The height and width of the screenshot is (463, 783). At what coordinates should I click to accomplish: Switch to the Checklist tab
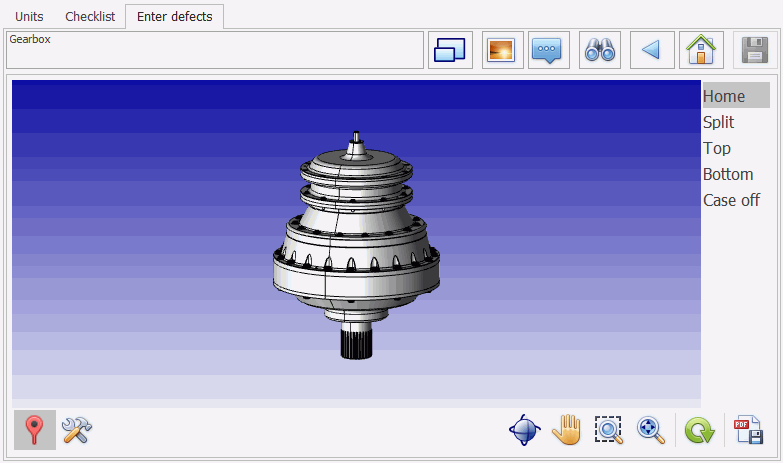pos(90,16)
